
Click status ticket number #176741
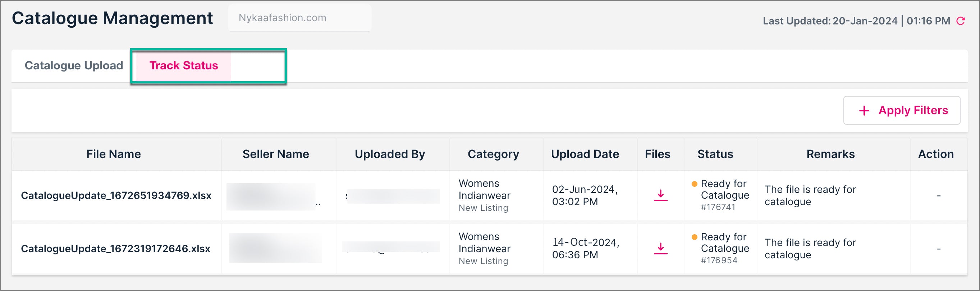pos(718,207)
